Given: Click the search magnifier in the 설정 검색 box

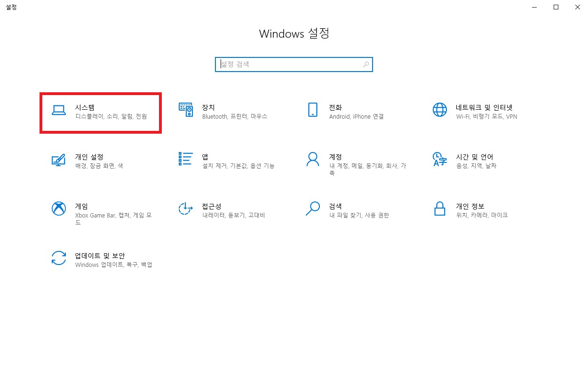Looking at the screenshot, I should [366, 64].
